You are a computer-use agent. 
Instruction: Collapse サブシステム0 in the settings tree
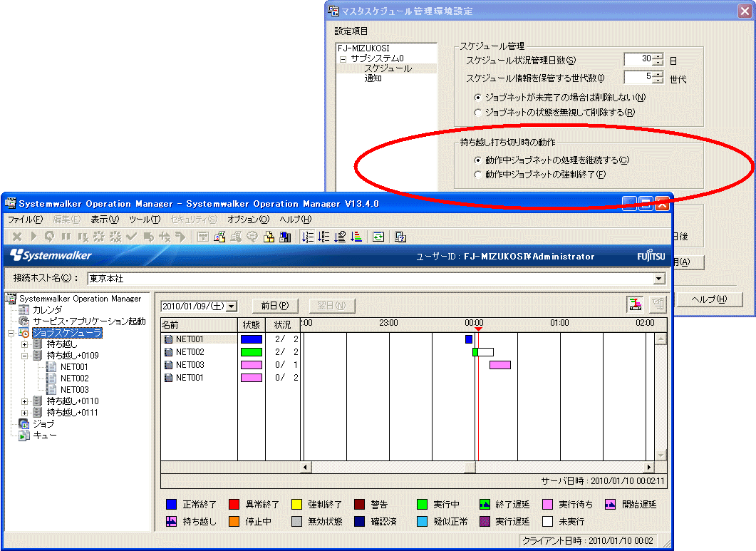pos(343,59)
